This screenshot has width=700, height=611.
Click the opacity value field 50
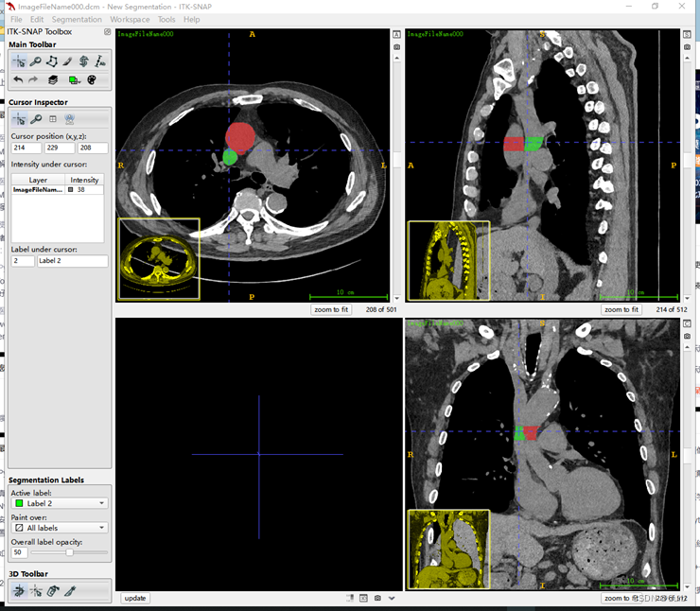19,552
